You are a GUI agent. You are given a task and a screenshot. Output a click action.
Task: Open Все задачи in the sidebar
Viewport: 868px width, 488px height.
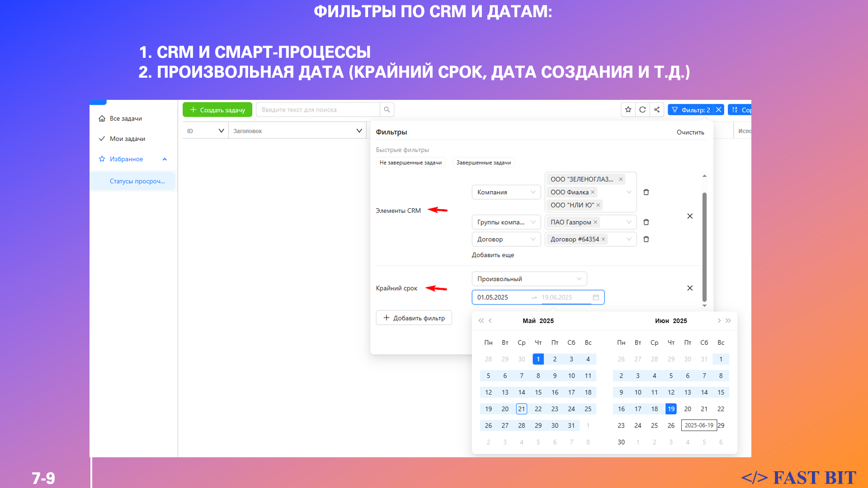click(x=126, y=118)
